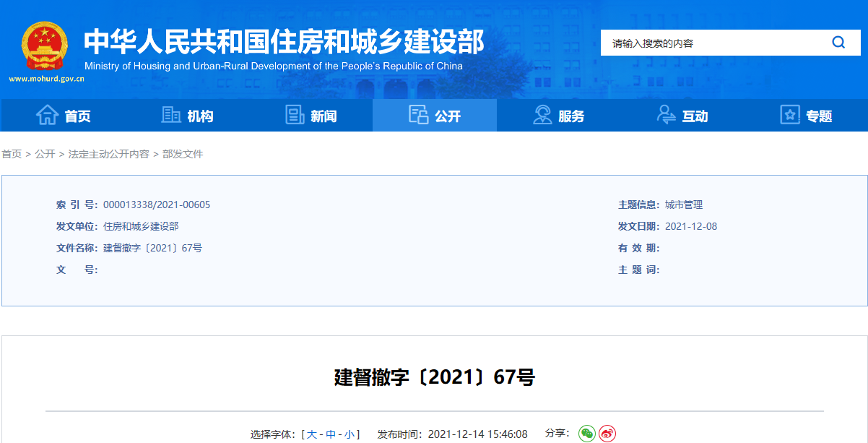
Task: Share the article via the Weibo icon
Action: 607,434
